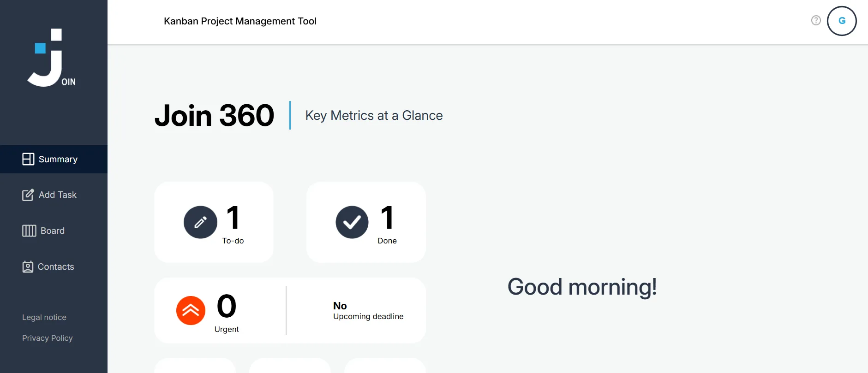The width and height of the screenshot is (868, 373).
Task: Click the Urgent count number
Action: pos(227,306)
